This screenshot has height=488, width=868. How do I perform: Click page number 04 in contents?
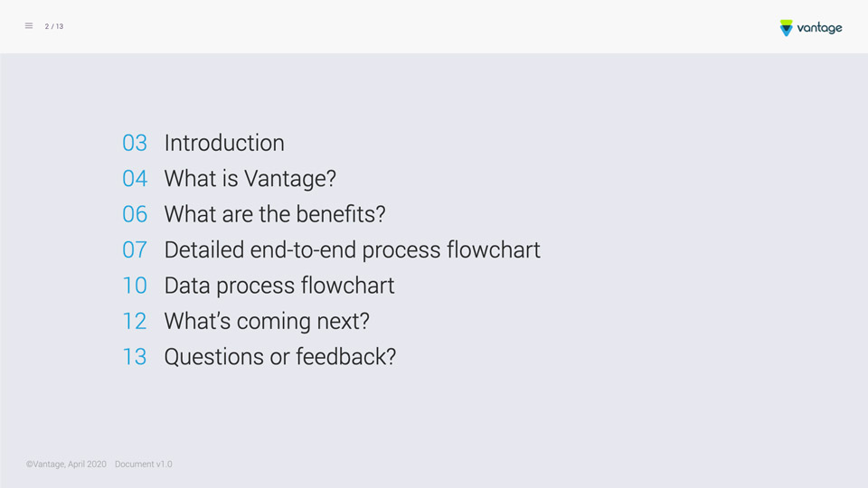(x=135, y=179)
